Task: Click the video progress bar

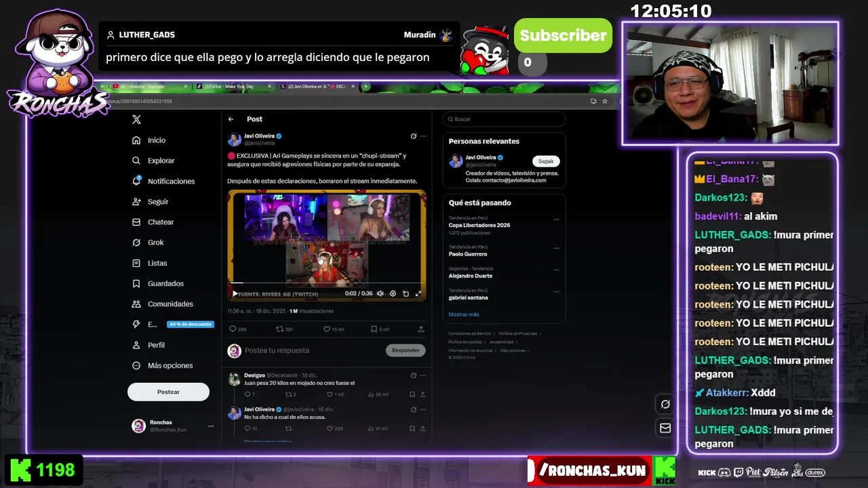Action: 326,283
